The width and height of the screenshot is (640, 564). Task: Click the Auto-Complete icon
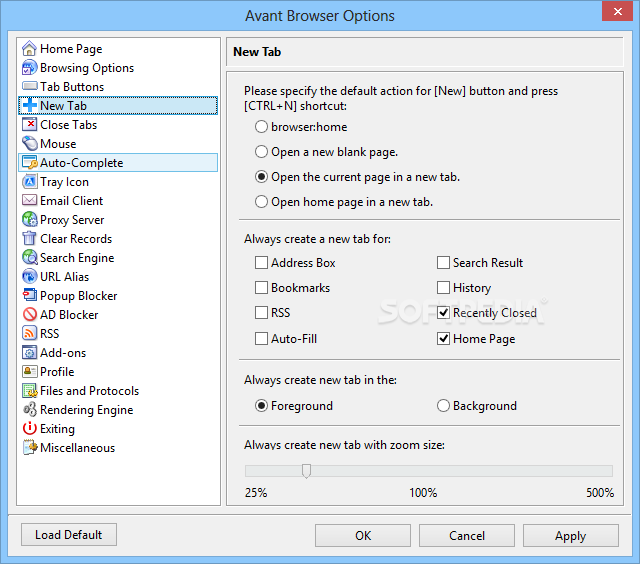click(x=29, y=162)
